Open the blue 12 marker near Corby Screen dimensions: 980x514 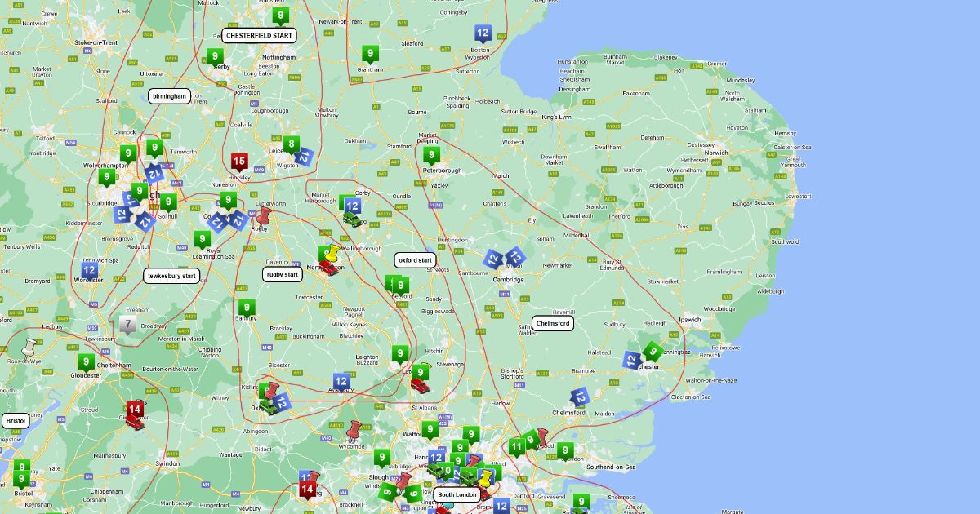click(352, 207)
